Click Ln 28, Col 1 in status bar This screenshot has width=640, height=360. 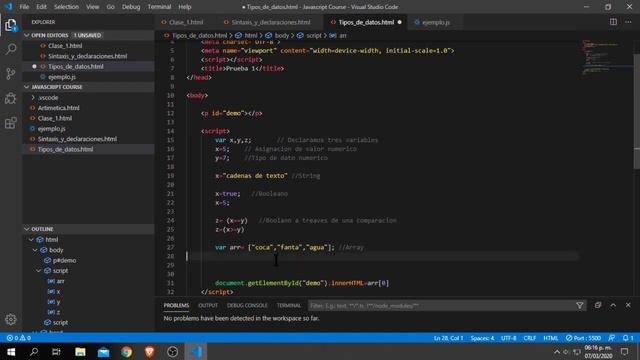click(x=448, y=338)
